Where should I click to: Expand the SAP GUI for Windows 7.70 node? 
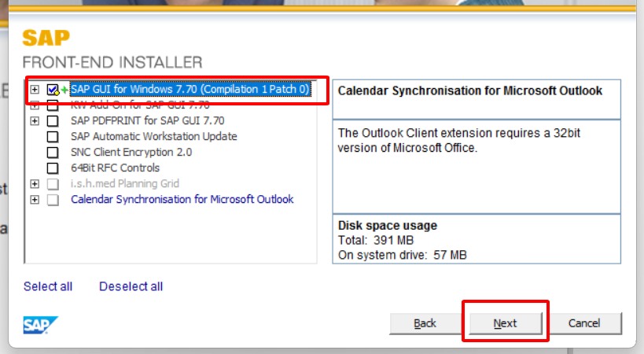tap(35, 90)
